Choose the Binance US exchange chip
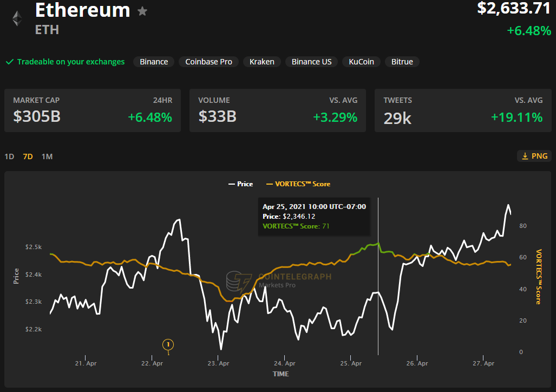Image resolution: width=556 pixels, height=392 pixels. 311,62
